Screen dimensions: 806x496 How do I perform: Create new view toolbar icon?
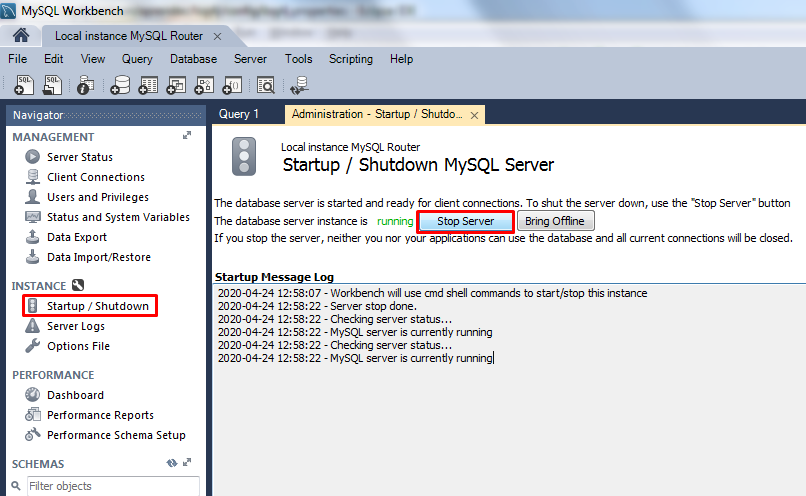pos(176,85)
